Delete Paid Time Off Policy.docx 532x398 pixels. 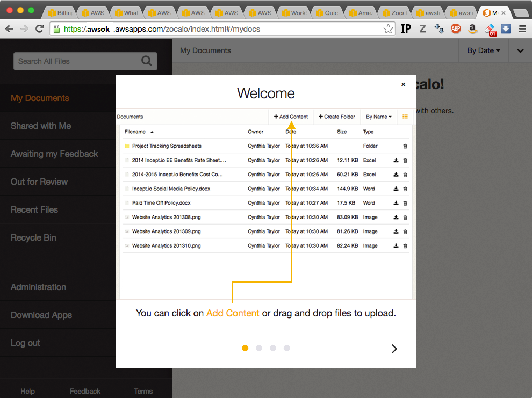[x=405, y=203]
